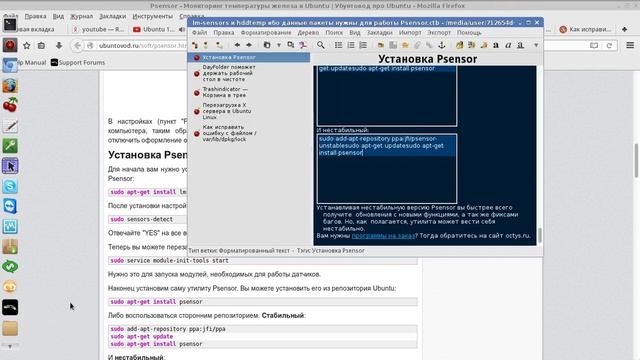
Task: Open a new Firefox tab with plus
Action: [624, 29]
